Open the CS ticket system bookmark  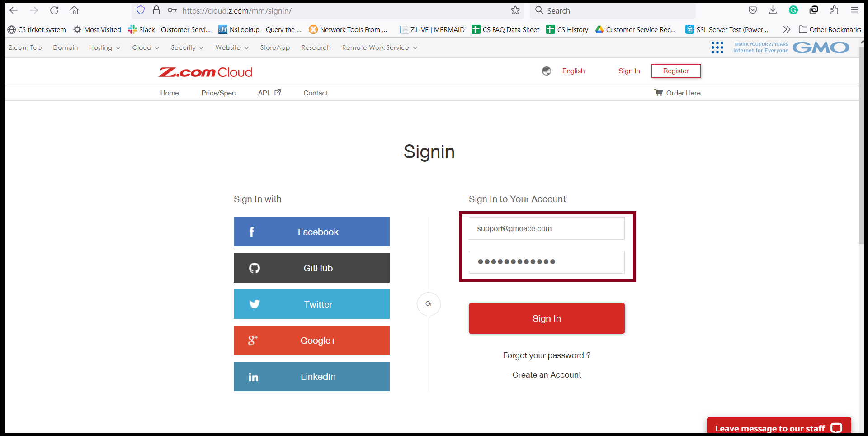click(x=37, y=29)
